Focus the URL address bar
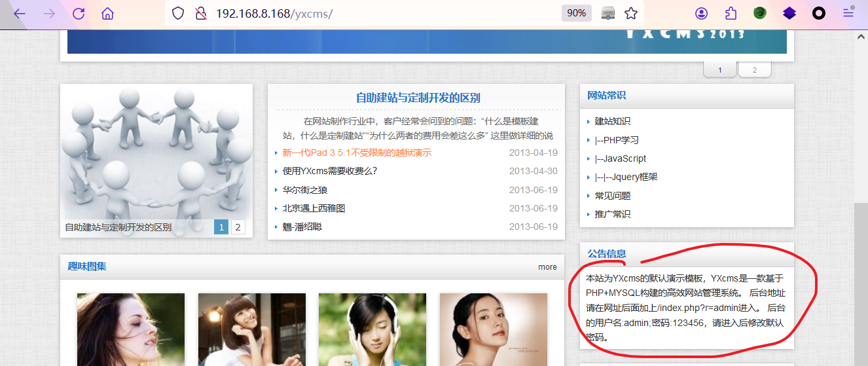The height and width of the screenshot is (366, 868). pyautogui.click(x=380, y=13)
